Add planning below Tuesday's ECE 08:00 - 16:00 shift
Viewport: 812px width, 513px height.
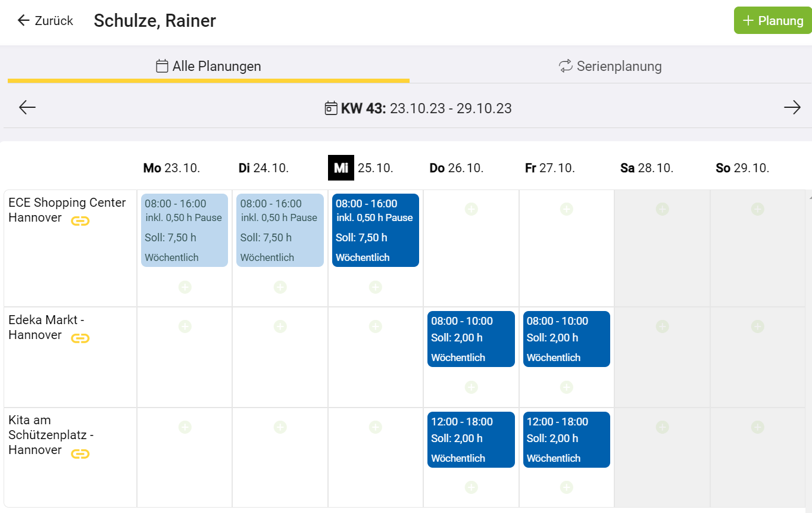coord(280,287)
